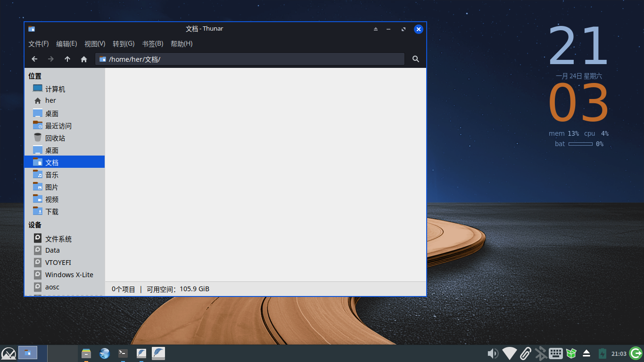
Task: Click the eject removable media icon
Action: click(x=587, y=353)
